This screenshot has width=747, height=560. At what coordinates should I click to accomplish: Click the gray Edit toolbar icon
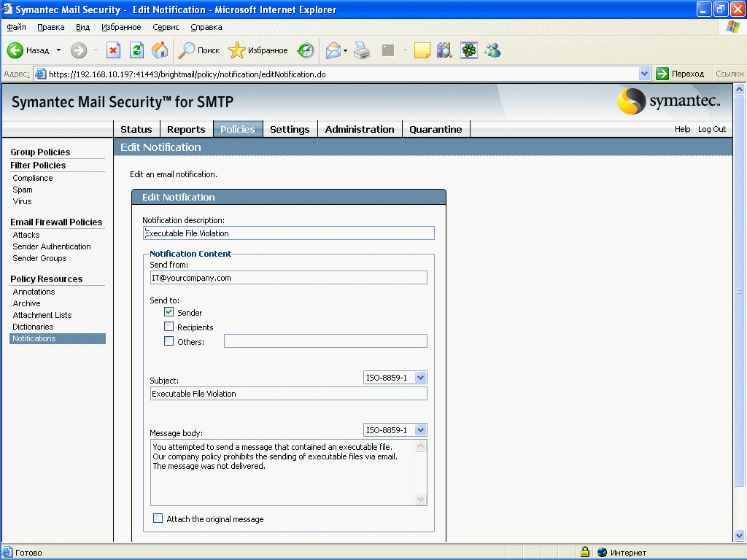(x=388, y=50)
